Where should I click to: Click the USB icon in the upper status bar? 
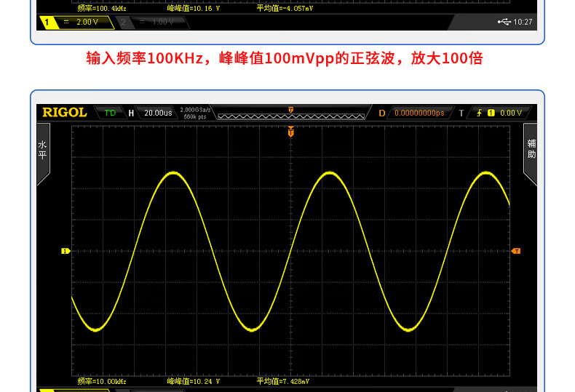click(504, 22)
